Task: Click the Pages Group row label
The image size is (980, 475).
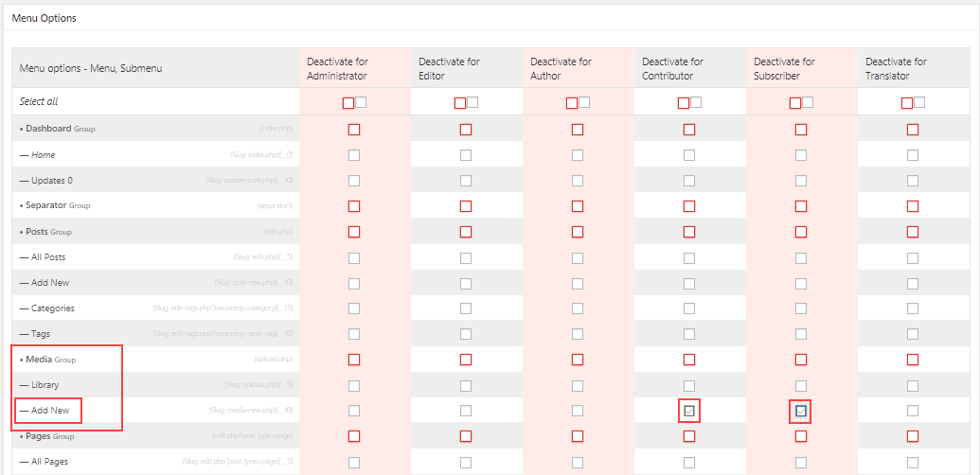Action: click(x=47, y=435)
